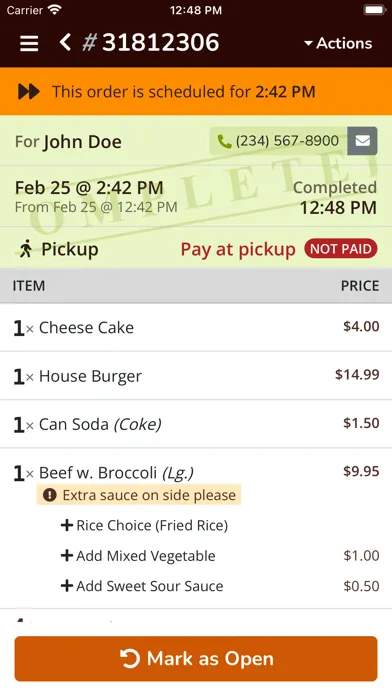This screenshot has height=696, width=392.
Task: Tap plus icon beside Rice Choice
Action: point(67,526)
